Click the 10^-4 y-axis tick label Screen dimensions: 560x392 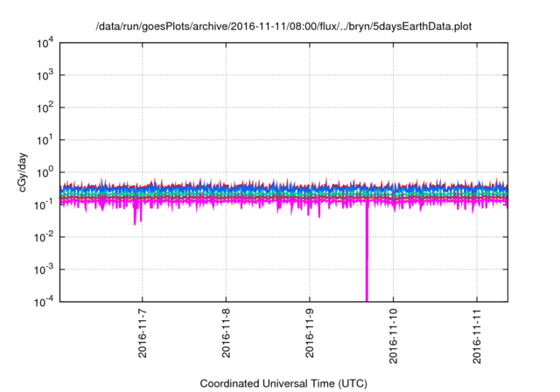pos(44,303)
